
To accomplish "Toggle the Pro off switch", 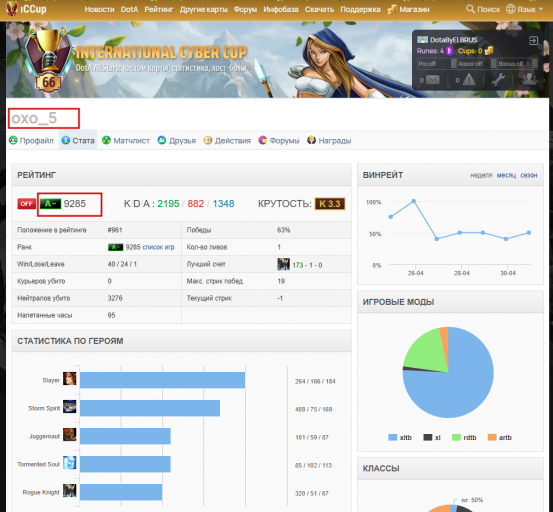I will click(437, 64).
